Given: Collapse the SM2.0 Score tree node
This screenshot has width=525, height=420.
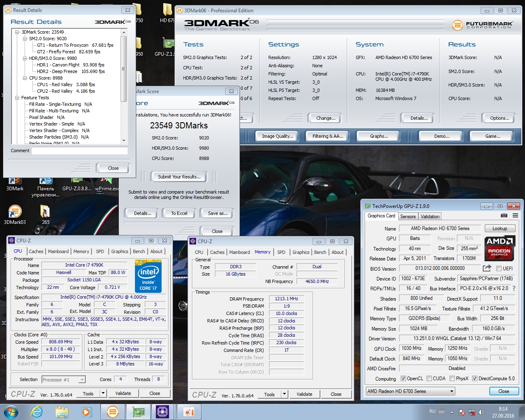Looking at the screenshot, I should pyautogui.click(x=25, y=39).
